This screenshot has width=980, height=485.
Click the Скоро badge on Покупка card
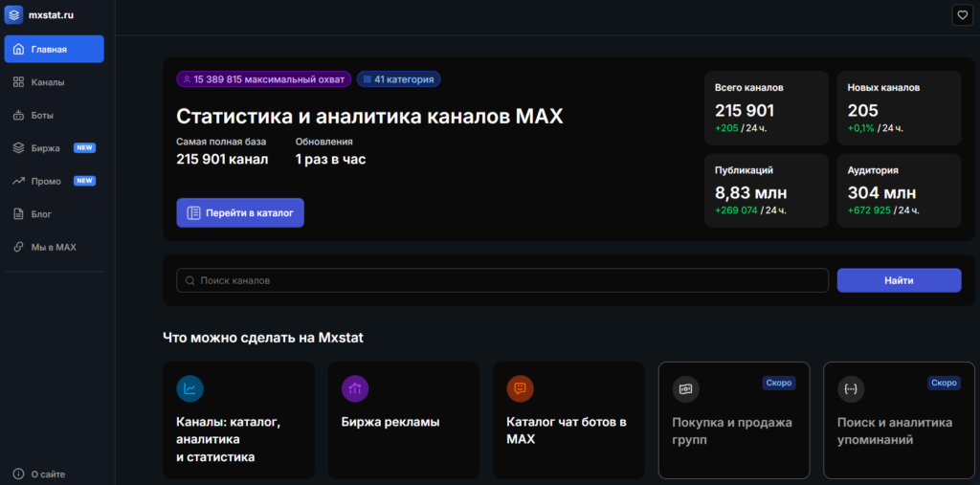(779, 383)
